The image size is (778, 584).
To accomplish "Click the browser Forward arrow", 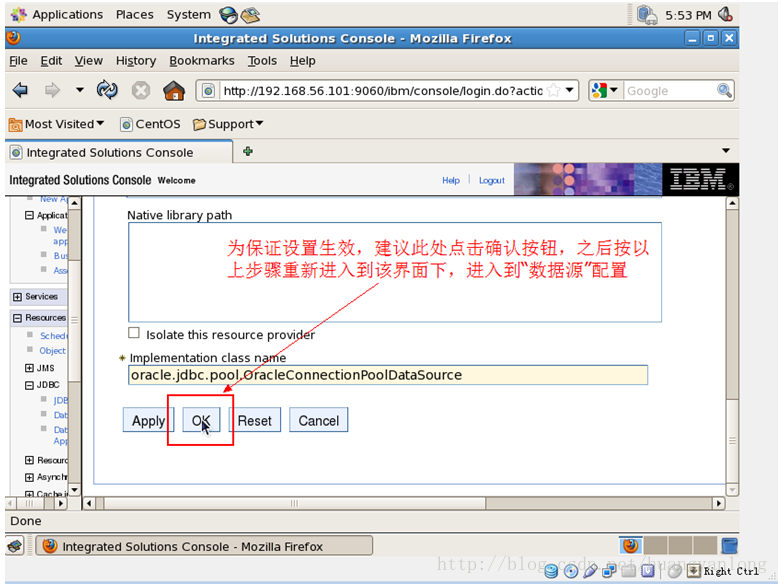I will [x=52, y=90].
